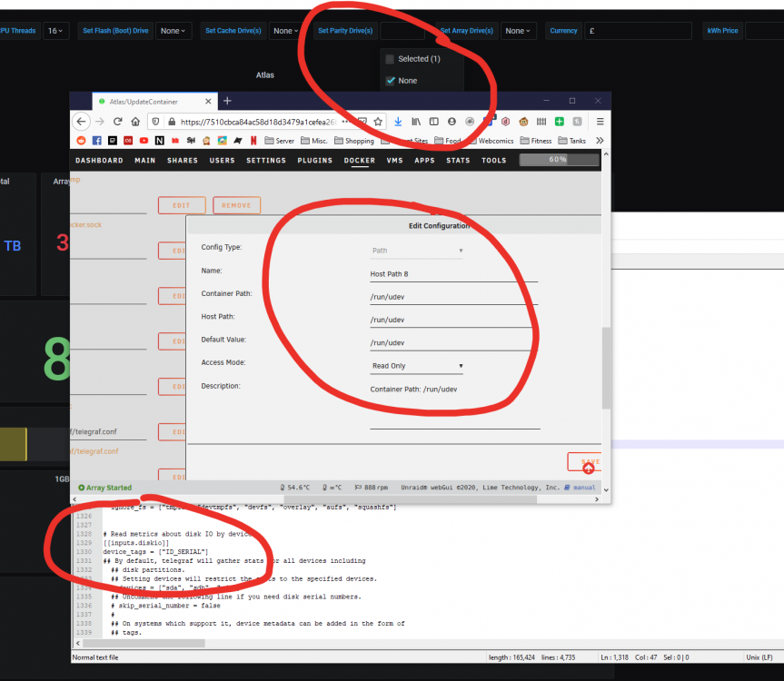Click the Array Started status text
Image resolution: width=784 pixels, height=681 pixels.
click(108, 488)
